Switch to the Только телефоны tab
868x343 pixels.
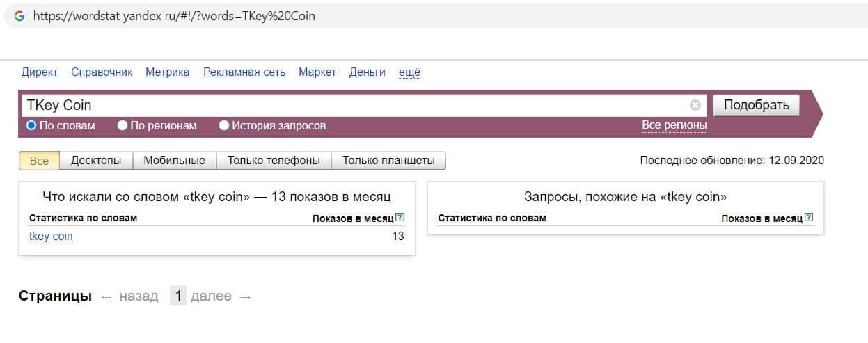274,161
